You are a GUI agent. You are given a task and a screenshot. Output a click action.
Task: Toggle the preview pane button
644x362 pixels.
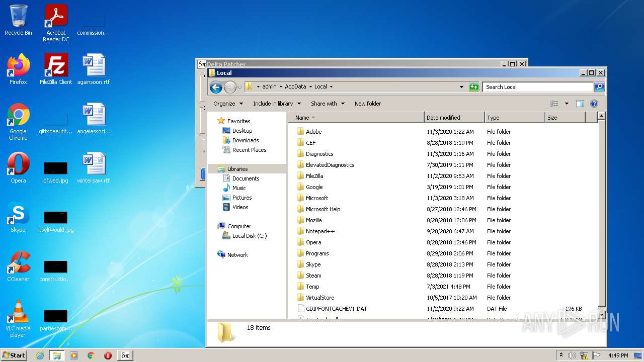tap(580, 104)
